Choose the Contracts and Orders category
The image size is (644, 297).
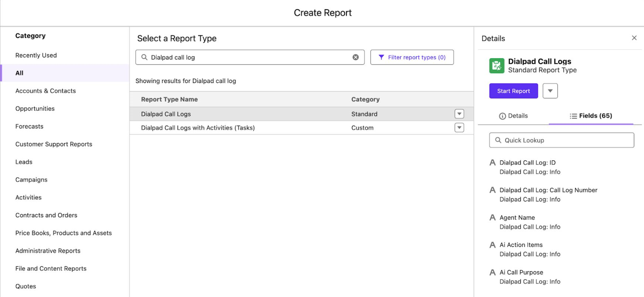point(46,215)
